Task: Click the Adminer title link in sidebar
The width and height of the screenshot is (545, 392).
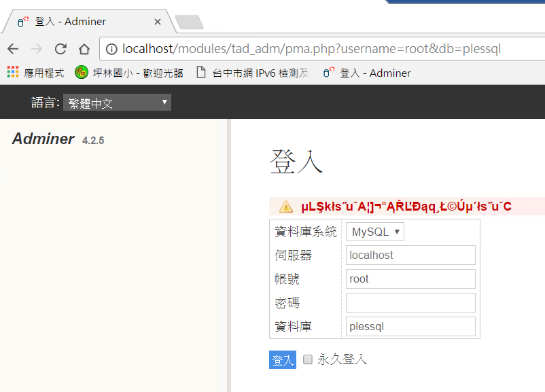Action: [43, 139]
